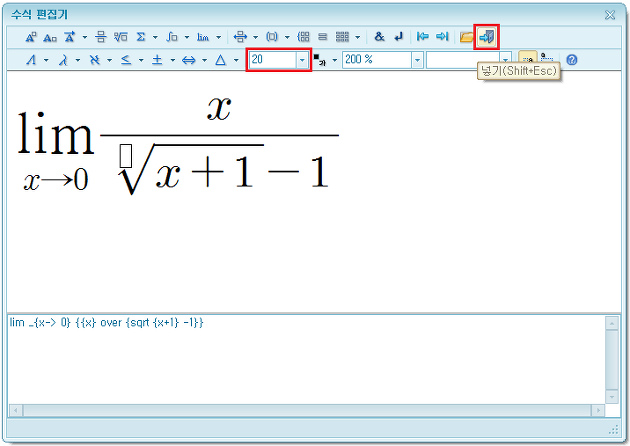Expand lowercase Greek letters dropdown
This screenshot has height=446, width=630.
point(78,61)
